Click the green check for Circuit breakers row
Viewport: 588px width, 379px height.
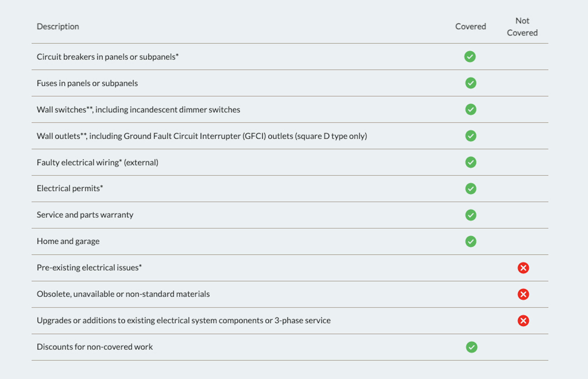coord(470,57)
